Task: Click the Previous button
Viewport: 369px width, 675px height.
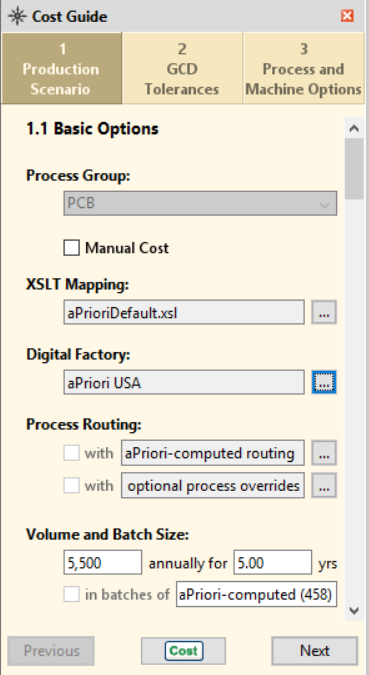Action: tap(51, 650)
